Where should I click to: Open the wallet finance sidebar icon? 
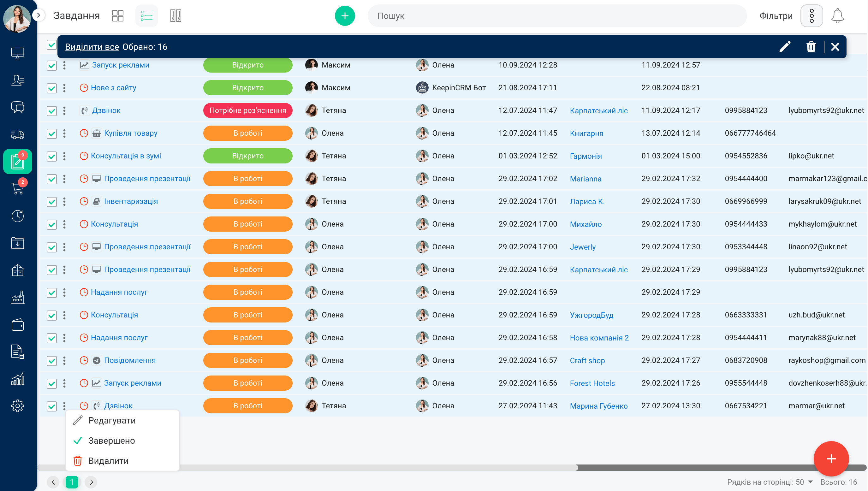click(x=18, y=325)
